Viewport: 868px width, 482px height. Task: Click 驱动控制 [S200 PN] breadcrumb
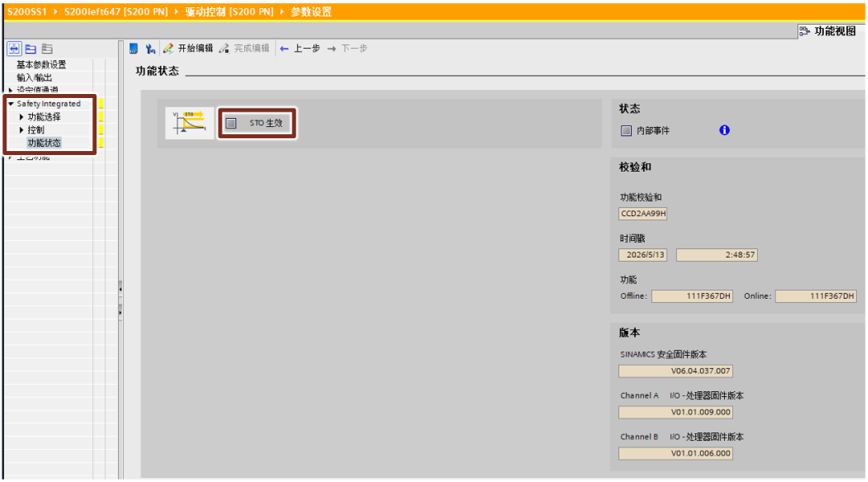[x=229, y=11]
